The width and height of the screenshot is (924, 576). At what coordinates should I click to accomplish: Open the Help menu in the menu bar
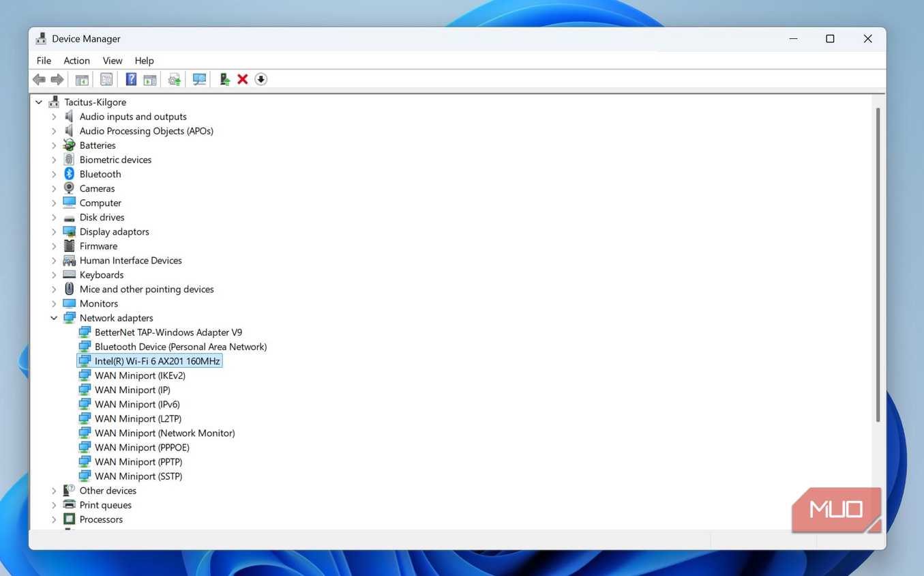point(145,61)
